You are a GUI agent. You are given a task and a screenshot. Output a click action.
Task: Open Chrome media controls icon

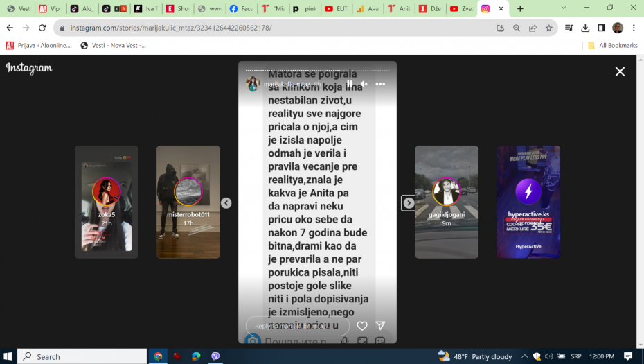pyautogui.click(x=569, y=28)
